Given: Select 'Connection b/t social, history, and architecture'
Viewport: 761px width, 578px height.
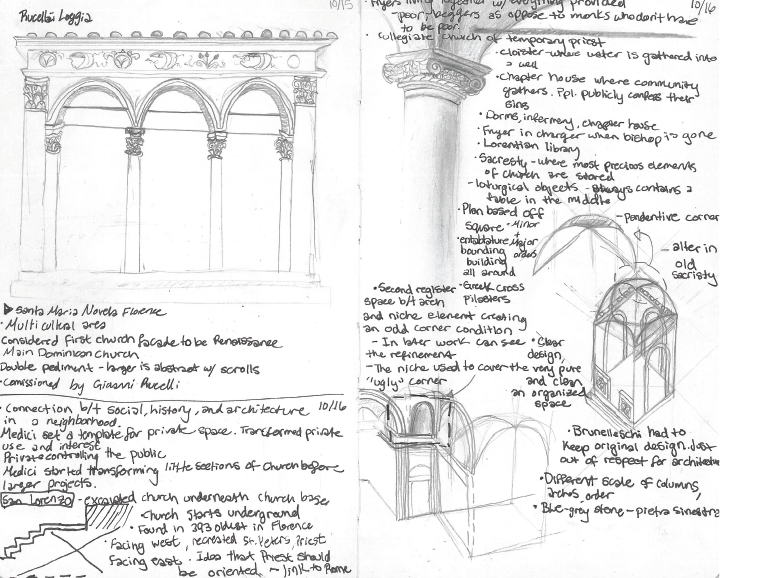Looking at the screenshot, I should (x=155, y=411).
